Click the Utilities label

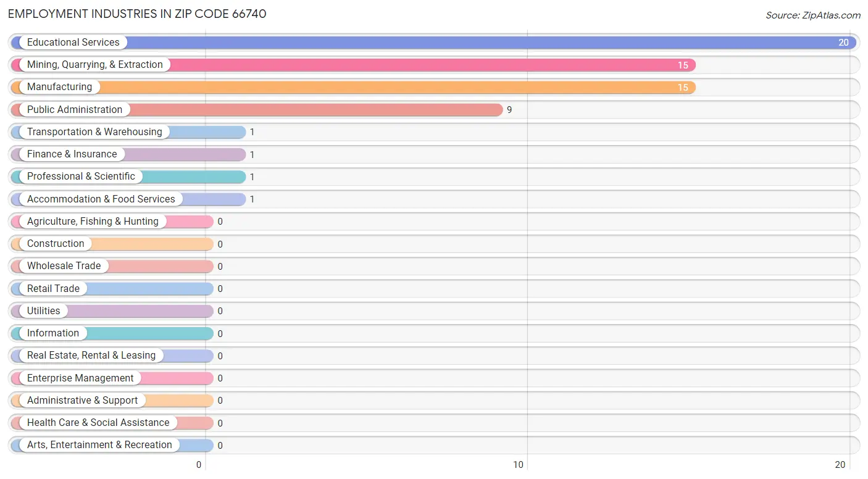point(43,311)
